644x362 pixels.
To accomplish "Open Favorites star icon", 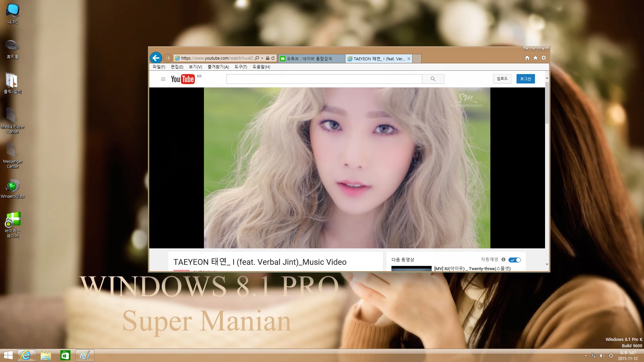I will click(x=535, y=58).
